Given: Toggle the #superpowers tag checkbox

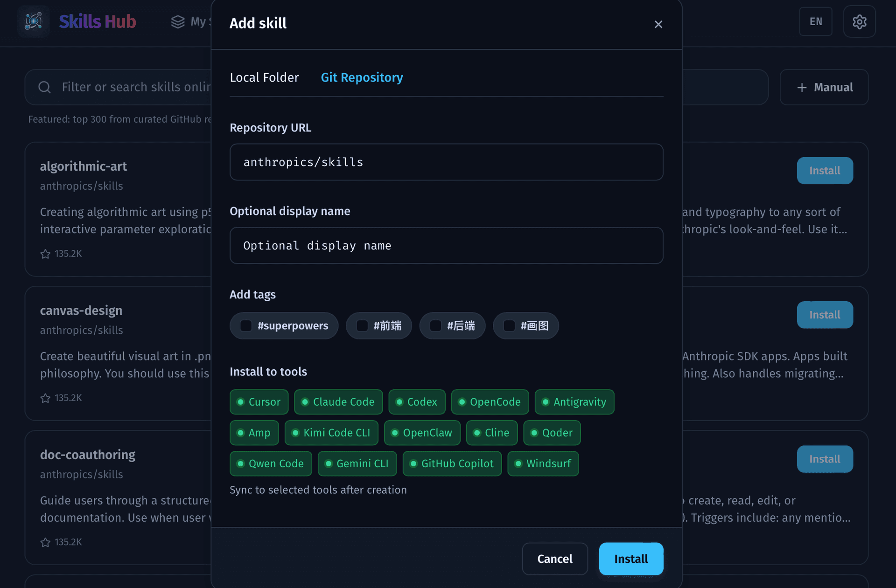Looking at the screenshot, I should pos(245,325).
